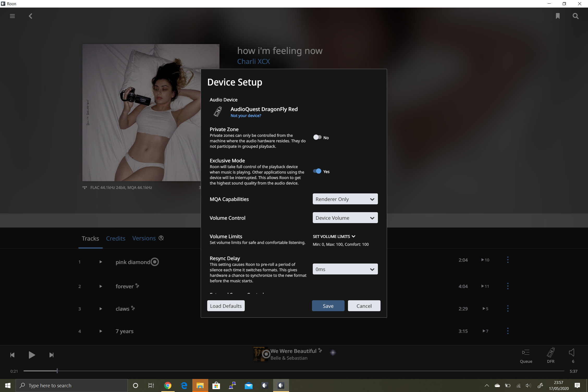
Task: Open more options for 7 years
Action: coord(507,331)
